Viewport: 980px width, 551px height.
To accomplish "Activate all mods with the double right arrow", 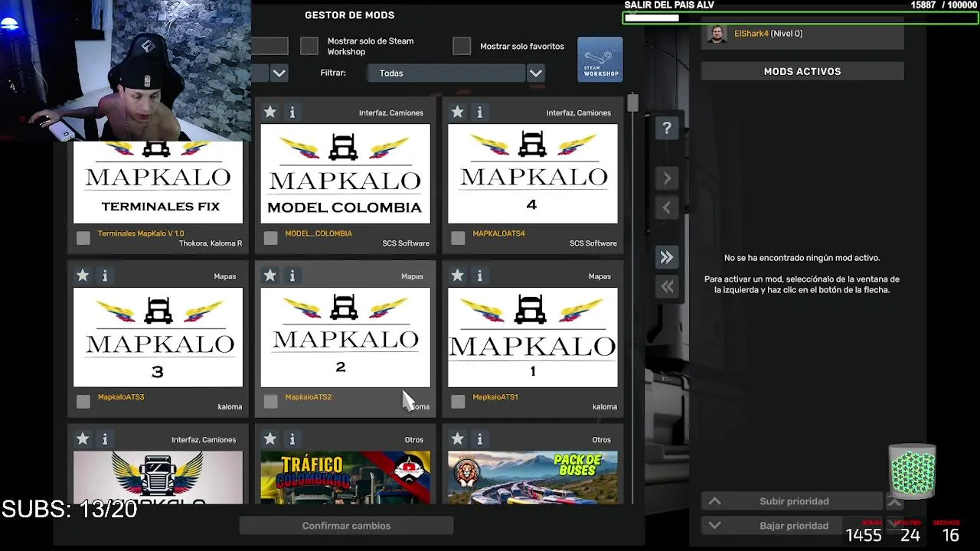I will pyautogui.click(x=667, y=258).
